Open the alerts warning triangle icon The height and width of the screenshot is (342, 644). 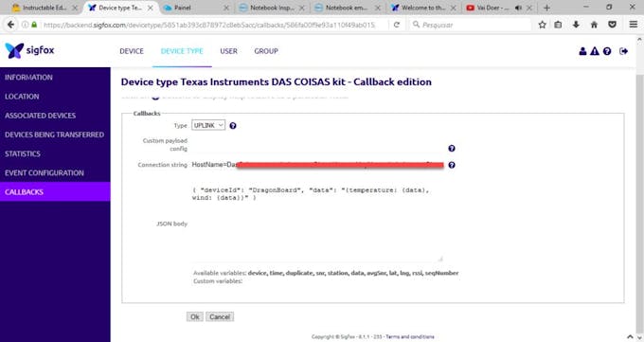[x=595, y=51]
